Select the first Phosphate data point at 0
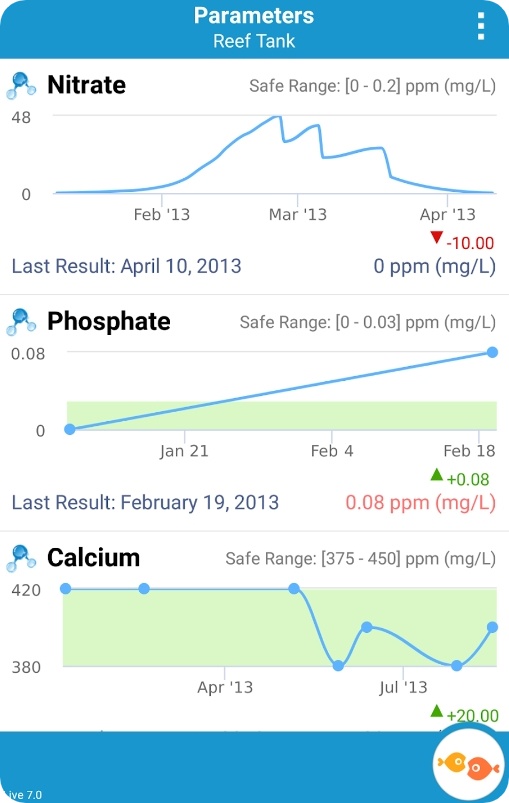Image resolution: width=509 pixels, height=803 pixels. click(x=70, y=429)
